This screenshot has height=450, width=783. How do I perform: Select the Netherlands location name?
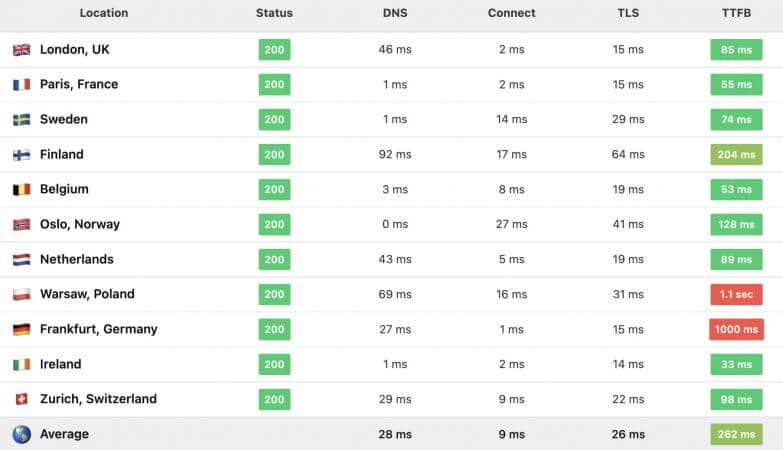click(77, 259)
